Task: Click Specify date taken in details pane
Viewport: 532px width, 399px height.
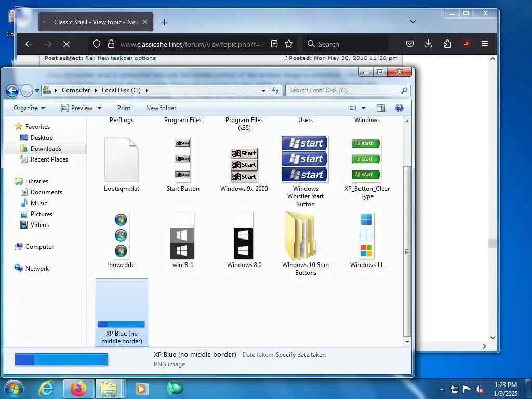Action: [x=301, y=355]
